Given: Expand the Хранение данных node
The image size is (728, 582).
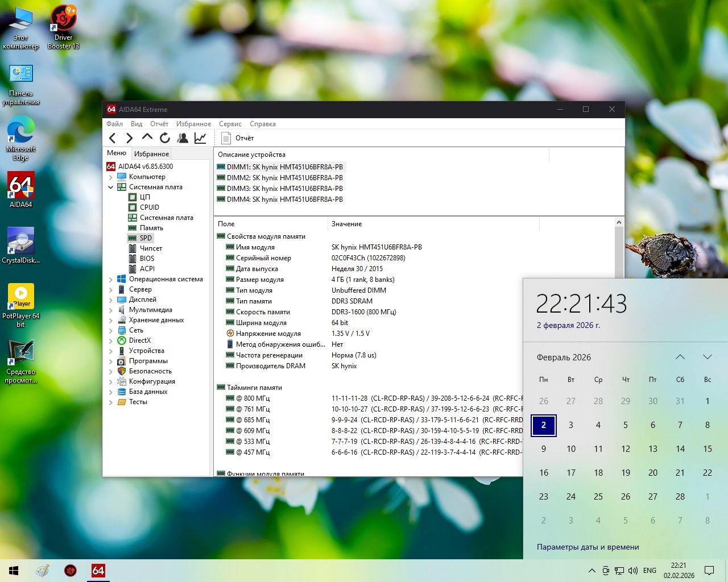Looking at the screenshot, I should point(111,320).
